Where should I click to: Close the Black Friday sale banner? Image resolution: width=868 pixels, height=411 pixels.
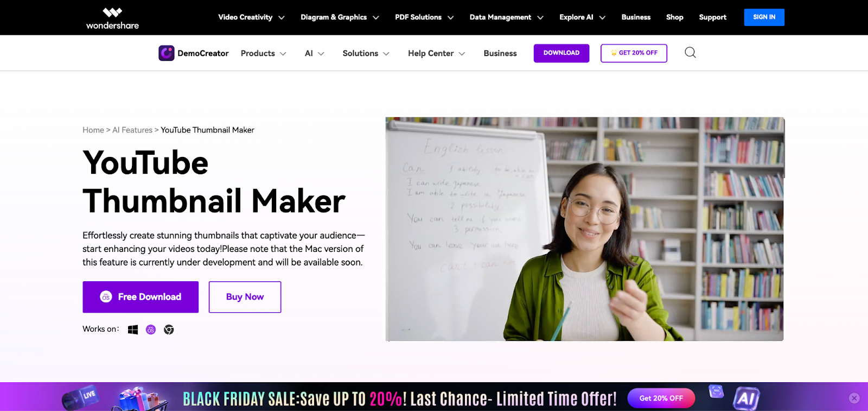pyautogui.click(x=854, y=398)
